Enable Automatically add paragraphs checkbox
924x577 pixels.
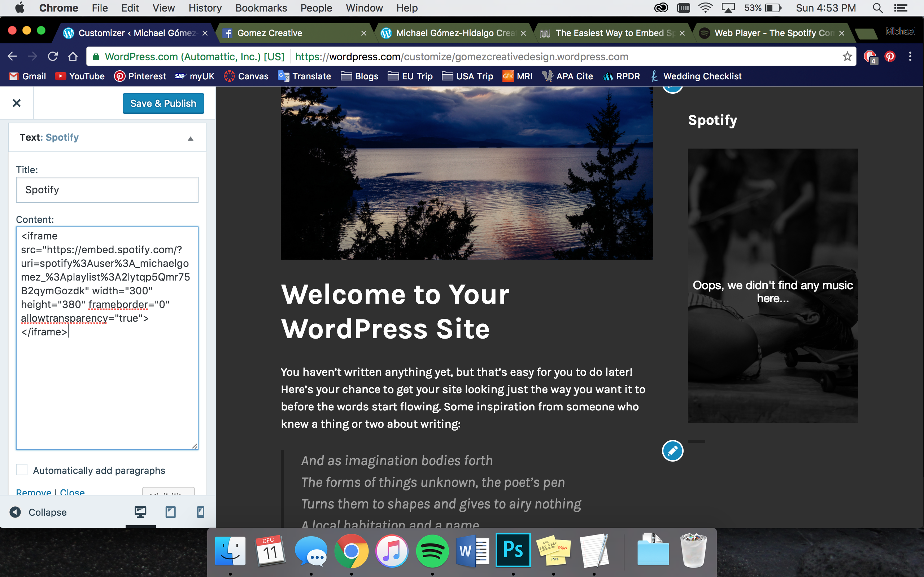pyautogui.click(x=22, y=470)
